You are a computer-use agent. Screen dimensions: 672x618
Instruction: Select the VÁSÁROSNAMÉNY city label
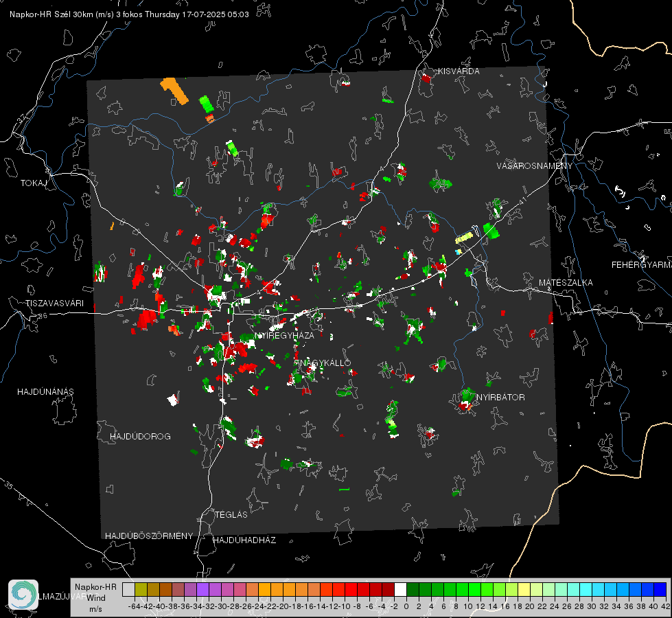pos(535,165)
